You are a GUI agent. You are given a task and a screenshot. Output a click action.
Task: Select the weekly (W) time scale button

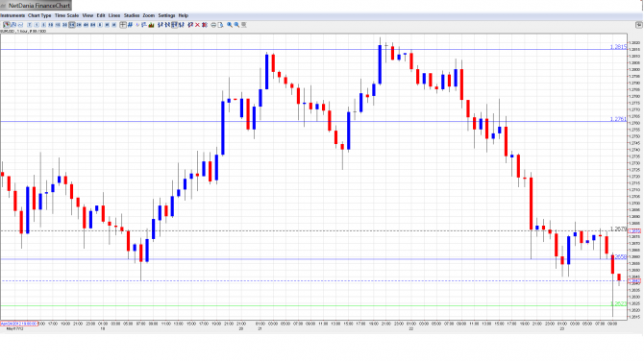pos(108,25)
